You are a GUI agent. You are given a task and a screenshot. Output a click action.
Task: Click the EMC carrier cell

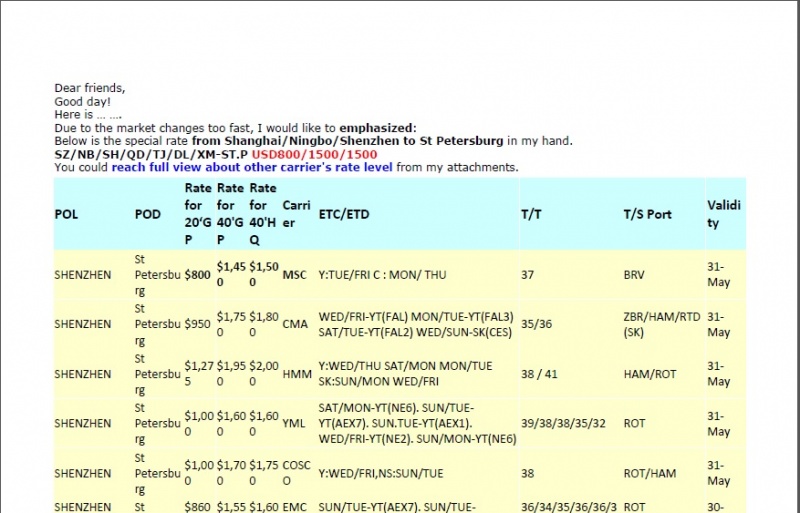click(x=295, y=507)
